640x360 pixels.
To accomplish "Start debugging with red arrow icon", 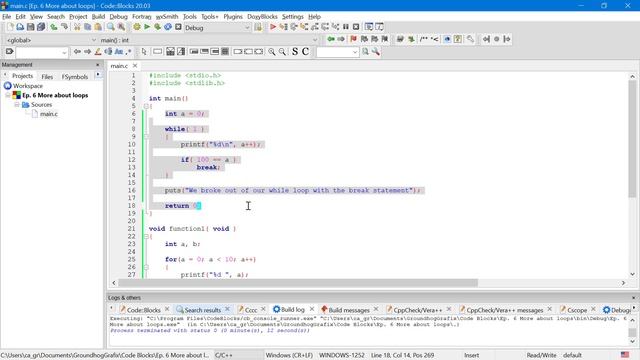I will click(273, 27).
